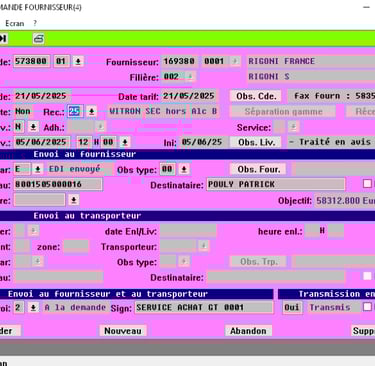Image resolution: width=375 pixels, height=366 pixels.
Task: Click the Obs. Liv. button
Action: click(256, 142)
